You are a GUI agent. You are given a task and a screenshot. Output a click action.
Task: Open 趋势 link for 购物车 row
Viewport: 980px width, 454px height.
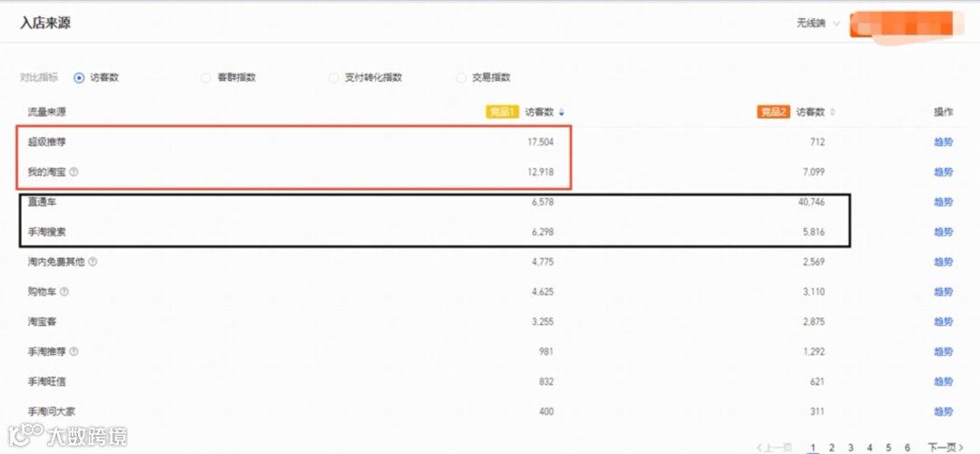[x=943, y=291]
